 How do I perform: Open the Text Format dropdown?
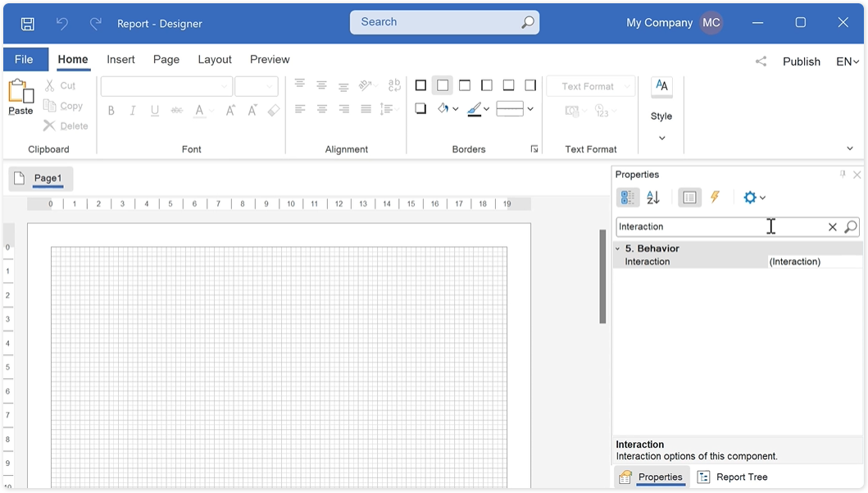coord(590,86)
